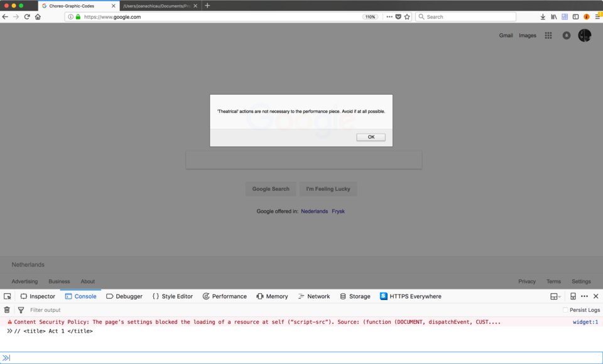
Task: Enable Persist Logs checkbox
Action: pos(565,310)
